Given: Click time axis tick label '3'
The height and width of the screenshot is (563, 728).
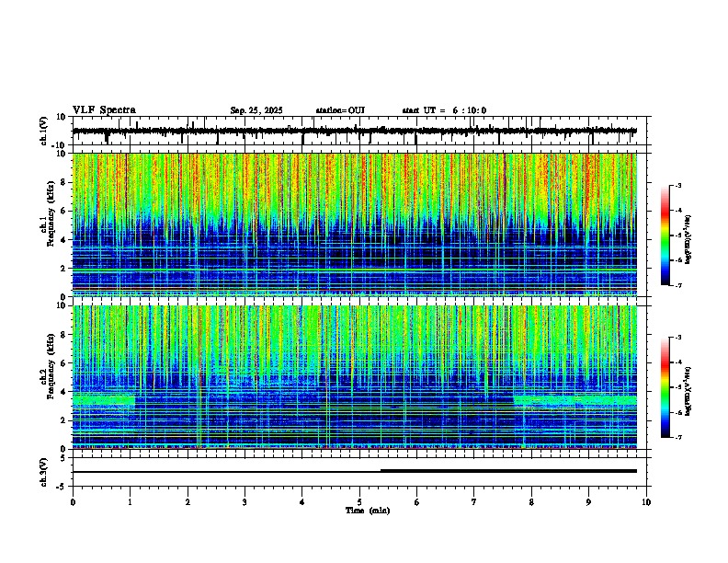Looking at the screenshot, I should tap(245, 502).
